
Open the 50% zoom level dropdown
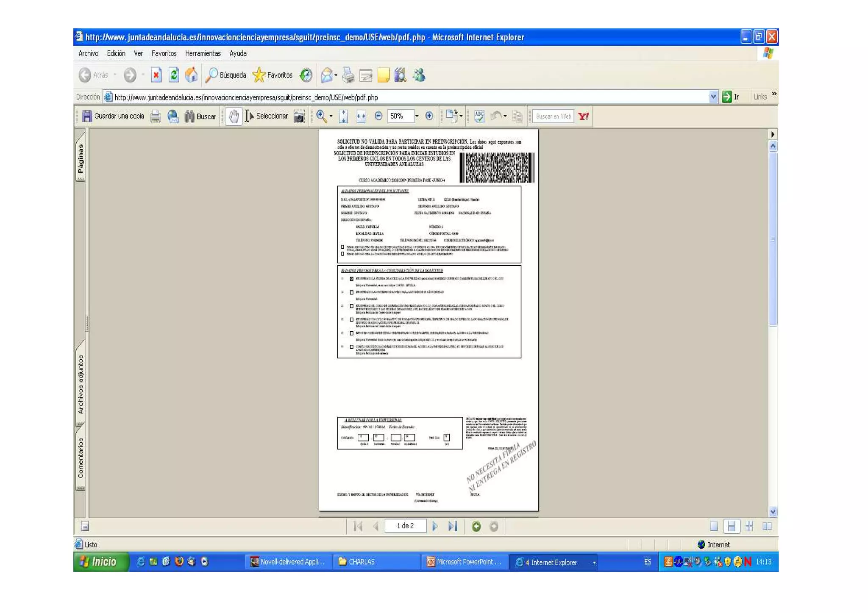click(x=417, y=116)
